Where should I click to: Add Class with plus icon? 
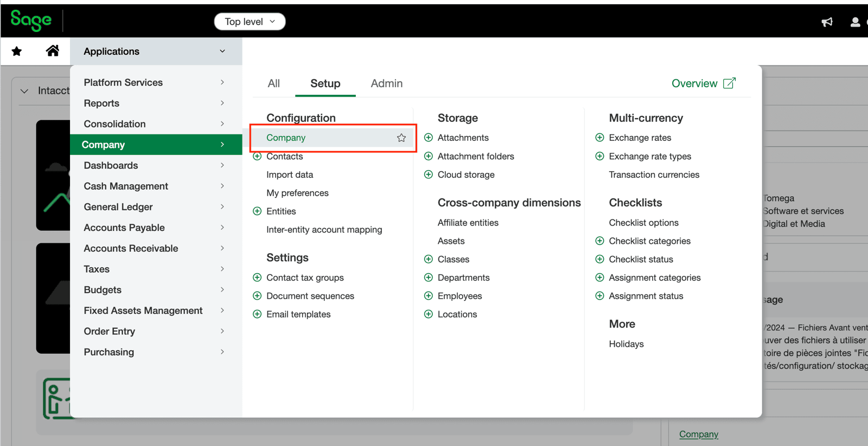click(429, 259)
